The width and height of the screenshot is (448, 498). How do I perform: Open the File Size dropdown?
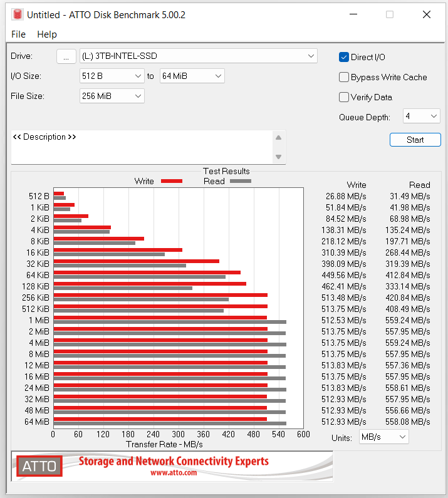point(112,96)
